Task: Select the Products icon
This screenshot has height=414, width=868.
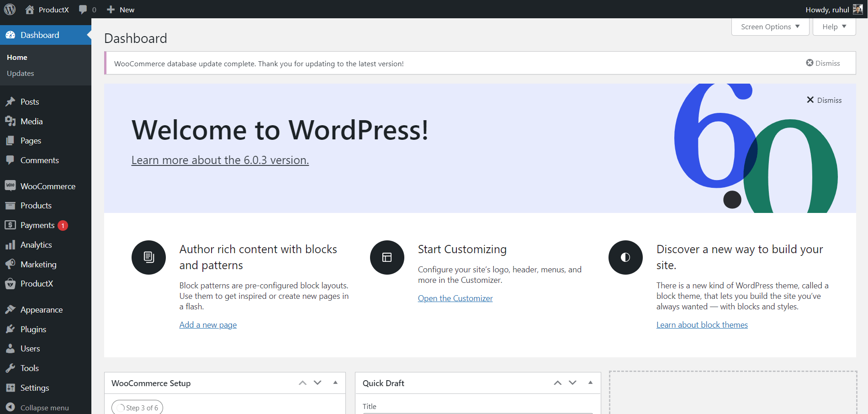Action: 11,205
